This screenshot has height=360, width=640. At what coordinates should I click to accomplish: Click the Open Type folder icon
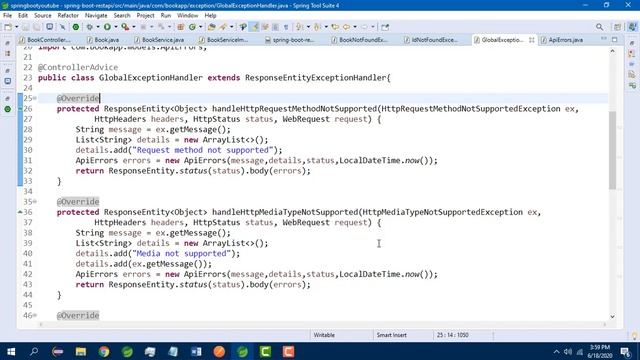click(x=211, y=27)
